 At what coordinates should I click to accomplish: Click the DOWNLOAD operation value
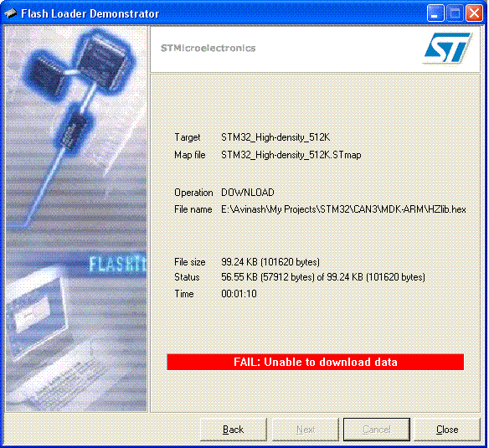[x=248, y=192]
